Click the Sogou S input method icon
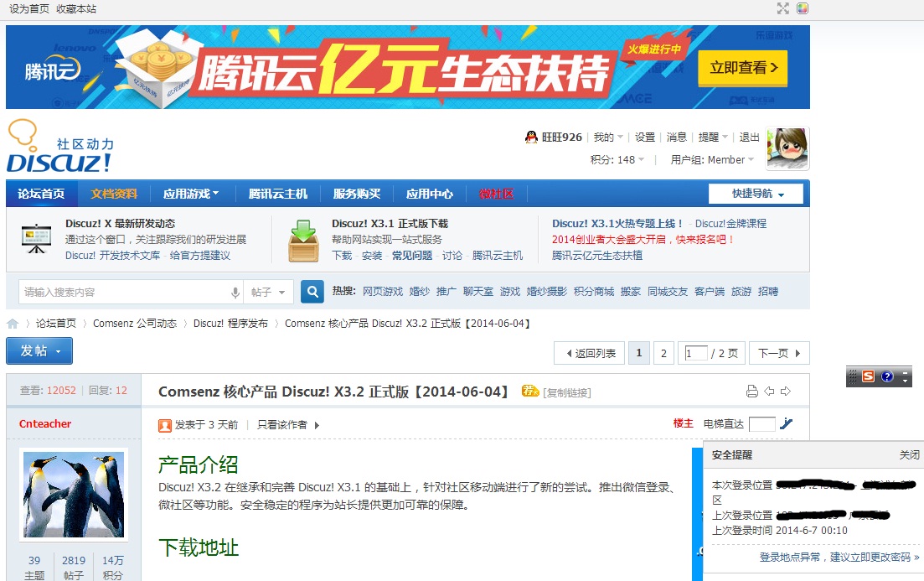This screenshot has height=581, width=924. (868, 376)
